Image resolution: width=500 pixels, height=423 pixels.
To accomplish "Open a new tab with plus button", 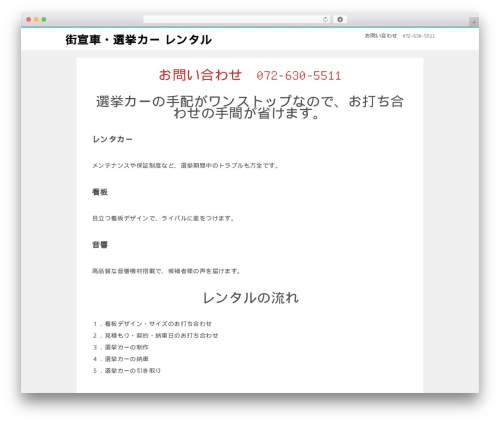I will 474,22.
